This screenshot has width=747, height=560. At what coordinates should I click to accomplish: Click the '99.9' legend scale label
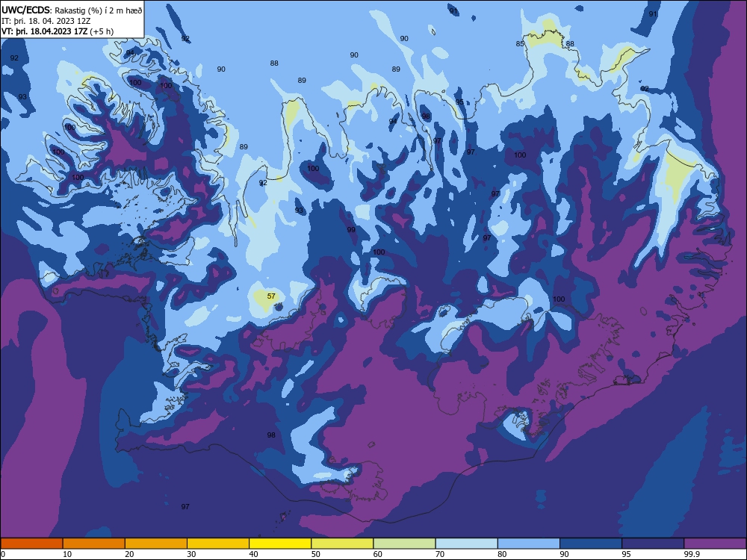tap(692, 554)
